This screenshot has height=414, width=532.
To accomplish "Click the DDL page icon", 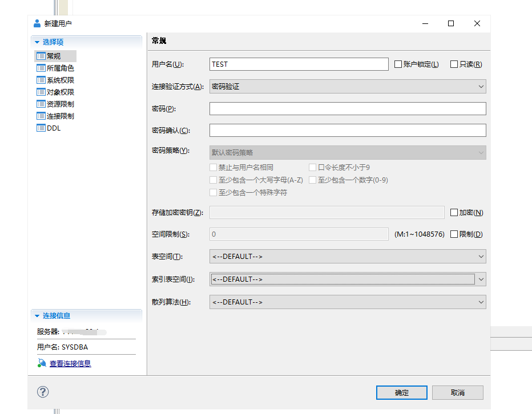I will coord(41,128).
